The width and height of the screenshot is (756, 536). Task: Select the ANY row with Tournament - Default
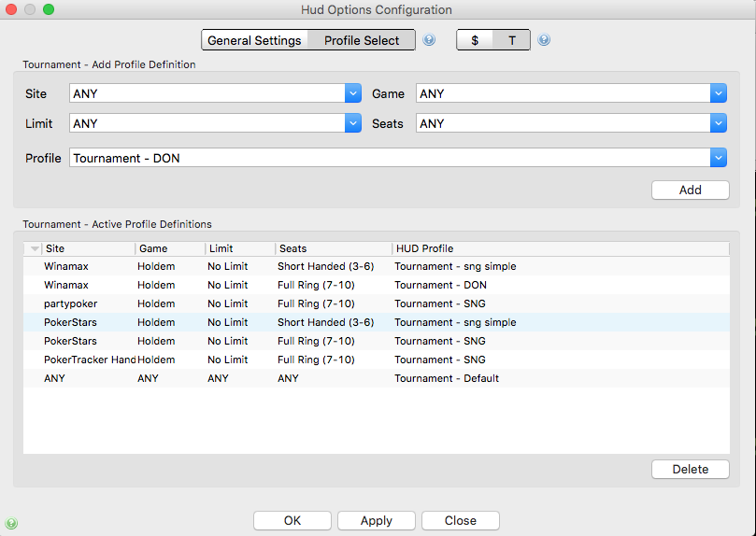tap(376, 378)
